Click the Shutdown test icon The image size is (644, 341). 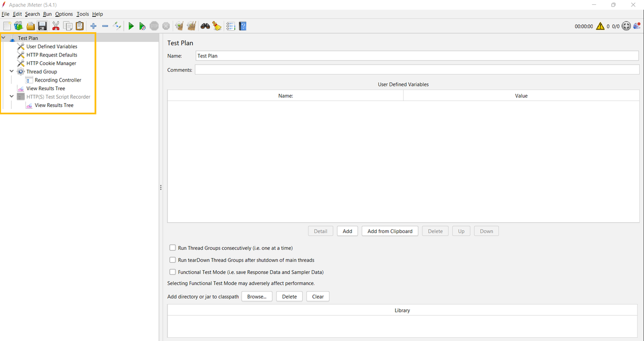pos(166,26)
